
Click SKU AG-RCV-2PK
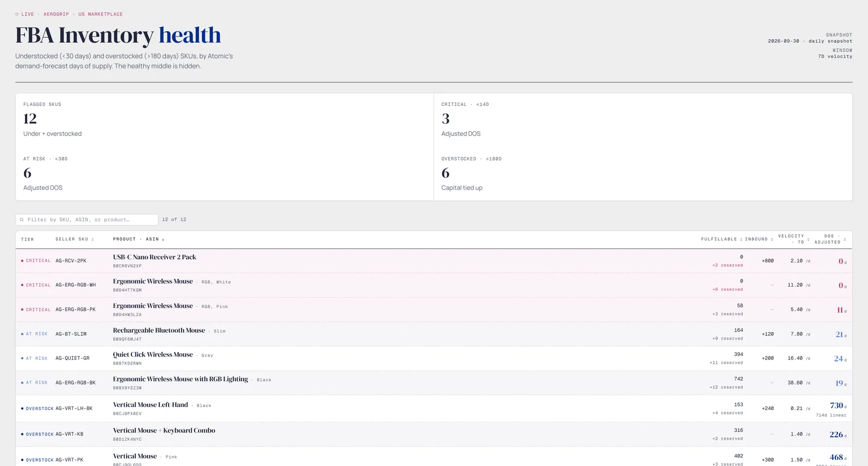click(71, 261)
